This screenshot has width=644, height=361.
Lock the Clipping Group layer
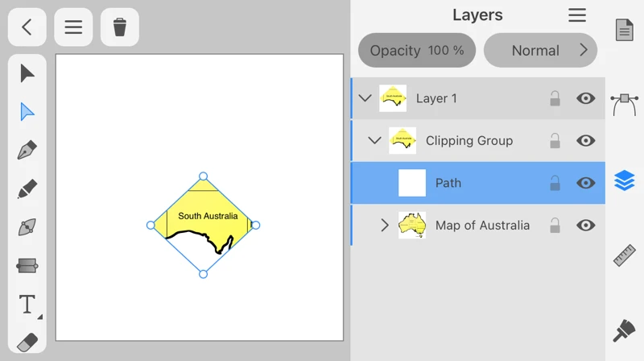coord(555,141)
